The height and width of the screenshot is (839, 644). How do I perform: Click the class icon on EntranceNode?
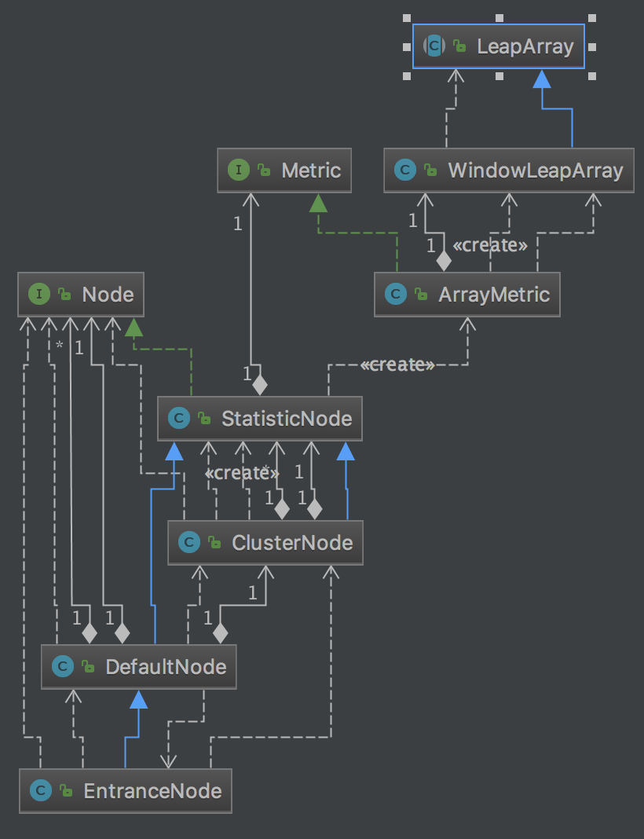coord(41,791)
